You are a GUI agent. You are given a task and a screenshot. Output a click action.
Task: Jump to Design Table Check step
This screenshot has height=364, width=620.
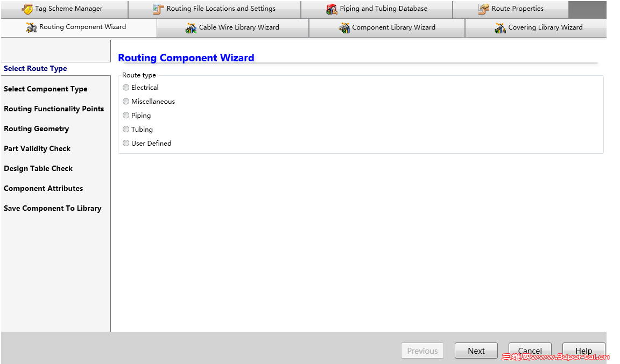tap(38, 168)
